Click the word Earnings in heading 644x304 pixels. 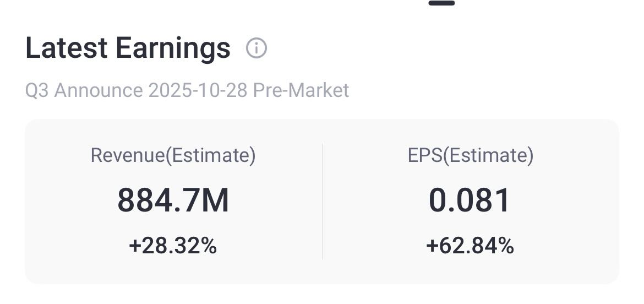click(173, 48)
